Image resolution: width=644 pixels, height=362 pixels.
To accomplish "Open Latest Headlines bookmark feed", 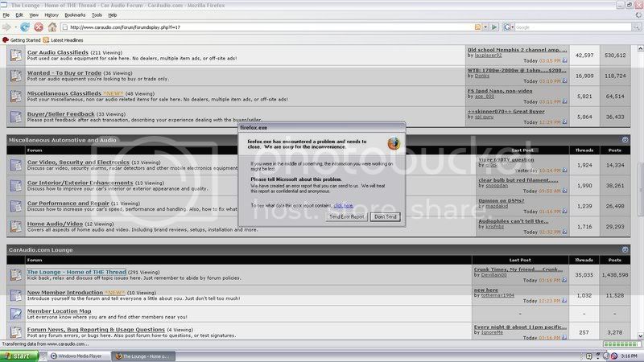I will click(63, 40).
